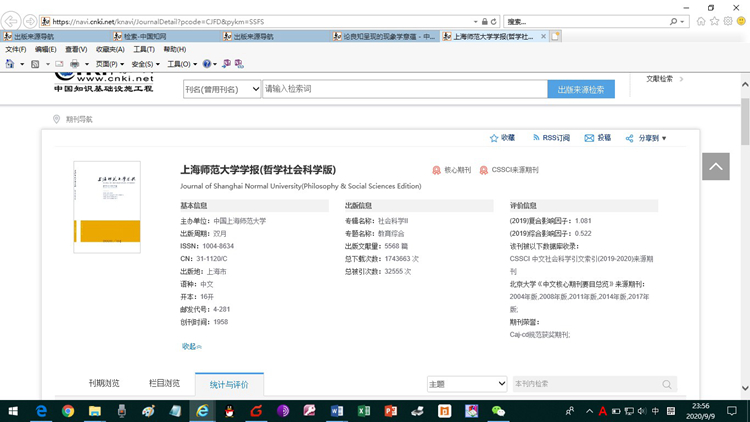750x422 pixels.
Task: Go back with the browser Back arrow
Action: click(11, 21)
